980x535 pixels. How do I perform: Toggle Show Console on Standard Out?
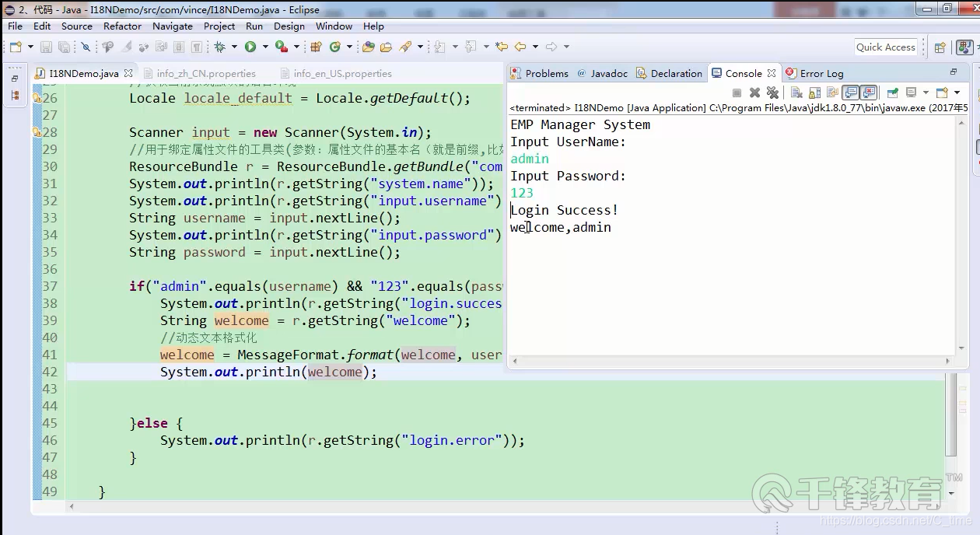[851, 93]
